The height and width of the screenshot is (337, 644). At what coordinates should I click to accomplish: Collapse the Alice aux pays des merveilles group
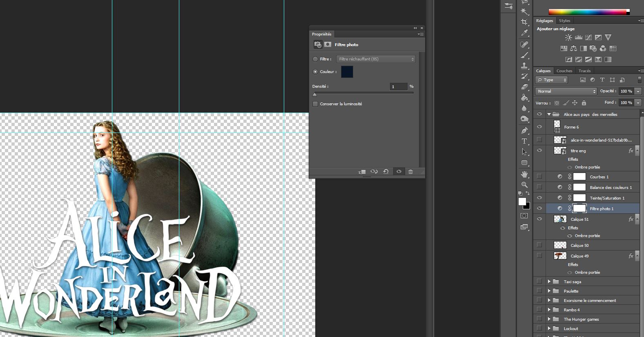(x=549, y=115)
